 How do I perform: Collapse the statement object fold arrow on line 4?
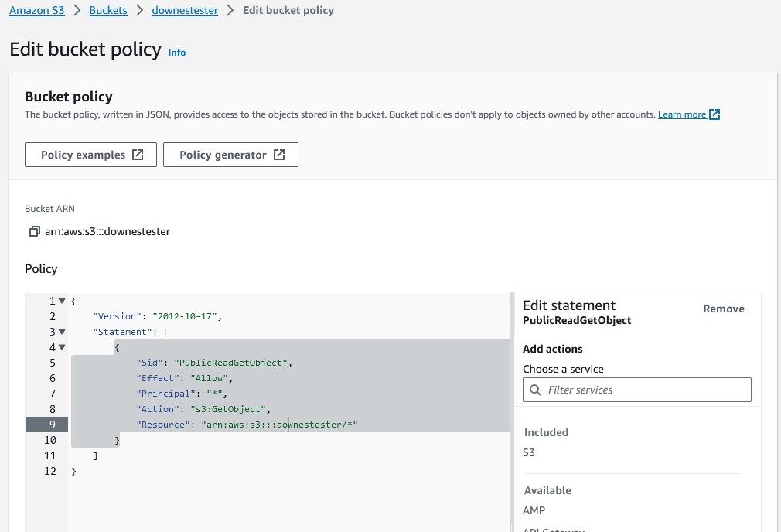coord(62,346)
